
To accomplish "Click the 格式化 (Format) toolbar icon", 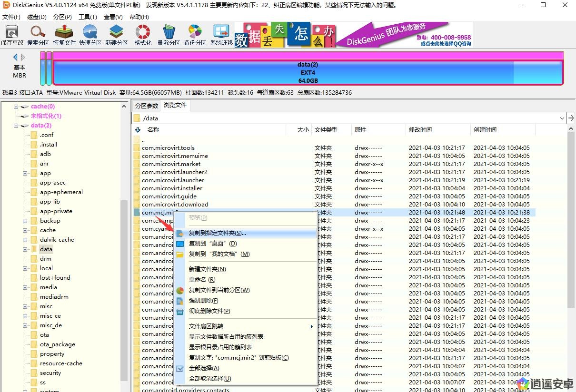I will pos(143,34).
